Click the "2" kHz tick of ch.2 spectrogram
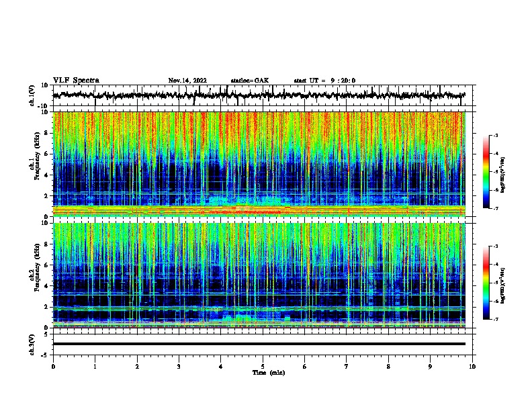 pos(46,307)
